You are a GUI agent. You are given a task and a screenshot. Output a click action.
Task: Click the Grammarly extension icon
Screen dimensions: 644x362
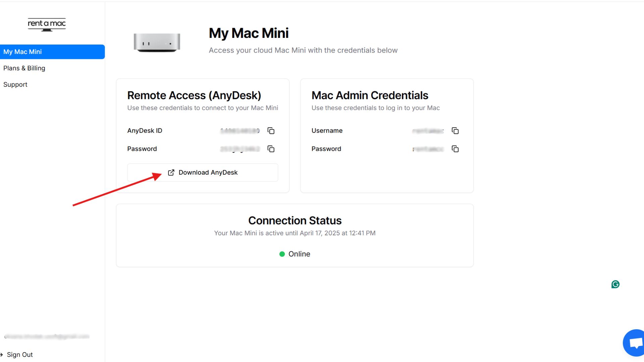click(x=615, y=284)
